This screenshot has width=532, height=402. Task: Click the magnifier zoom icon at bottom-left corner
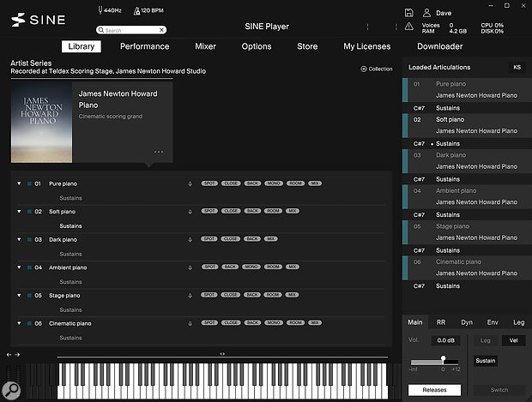[11, 391]
